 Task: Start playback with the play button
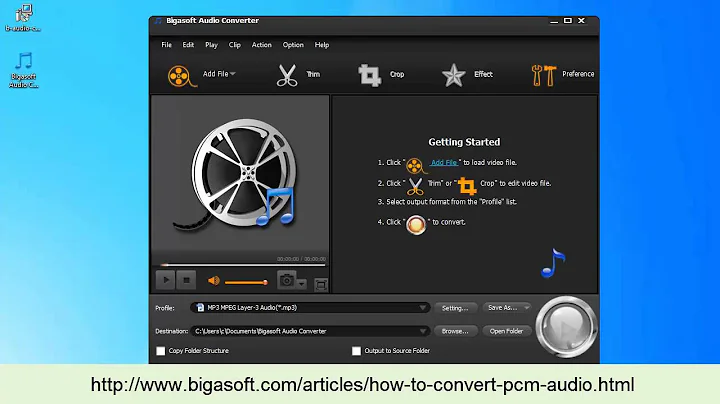point(166,280)
